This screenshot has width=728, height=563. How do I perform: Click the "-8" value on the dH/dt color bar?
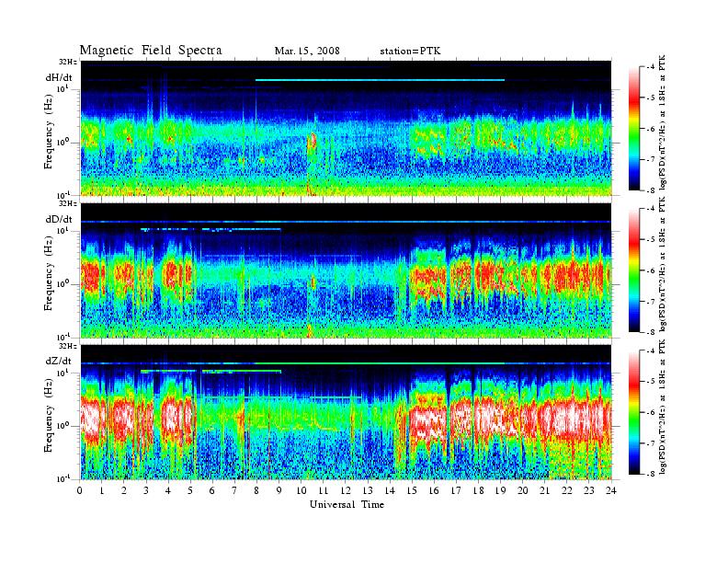(651, 190)
